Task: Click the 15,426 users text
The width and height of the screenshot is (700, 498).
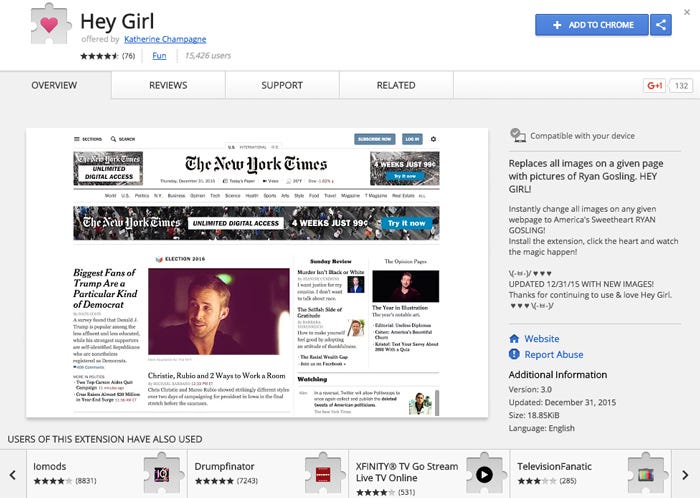Action: 208,56
